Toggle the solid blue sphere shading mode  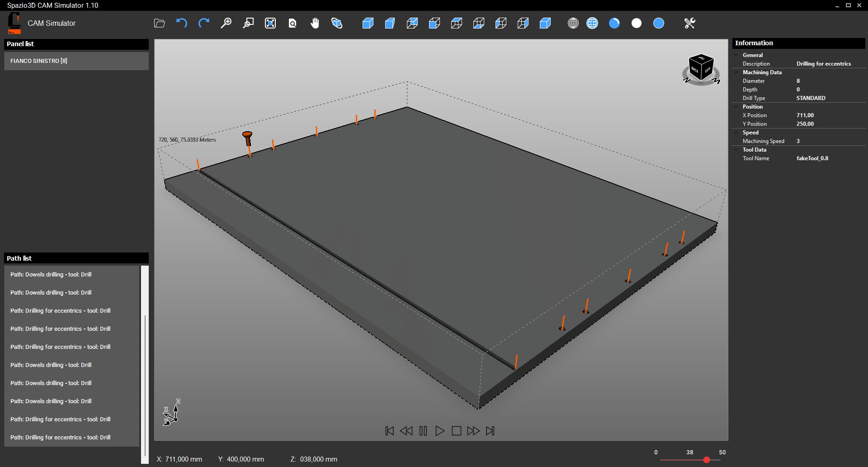click(659, 23)
